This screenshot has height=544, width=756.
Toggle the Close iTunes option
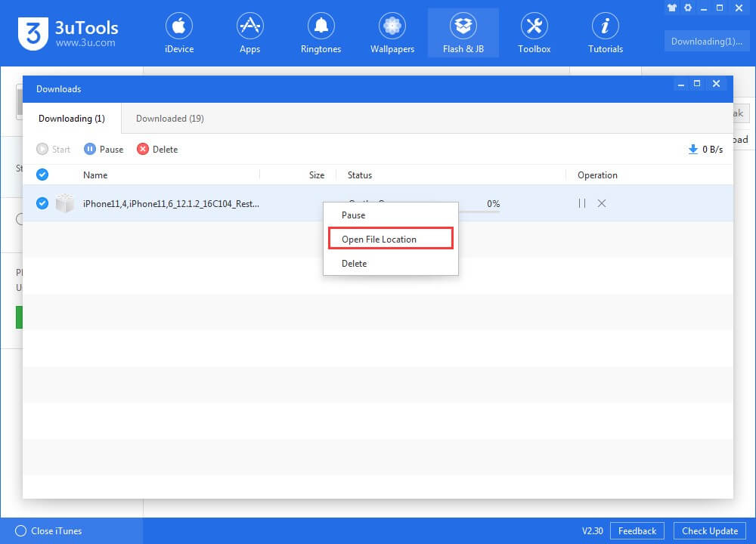pos(48,530)
